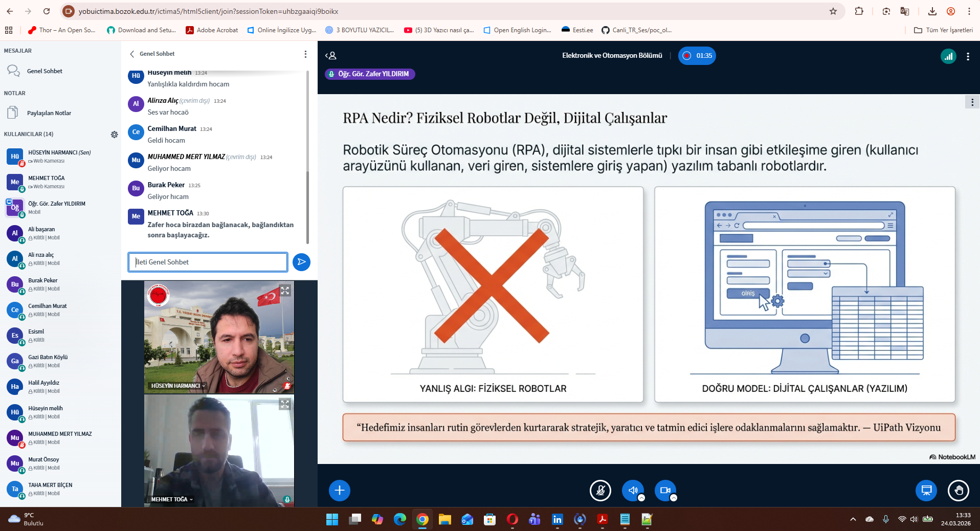Open the connection status indicator
The image size is (980, 531).
948,56
